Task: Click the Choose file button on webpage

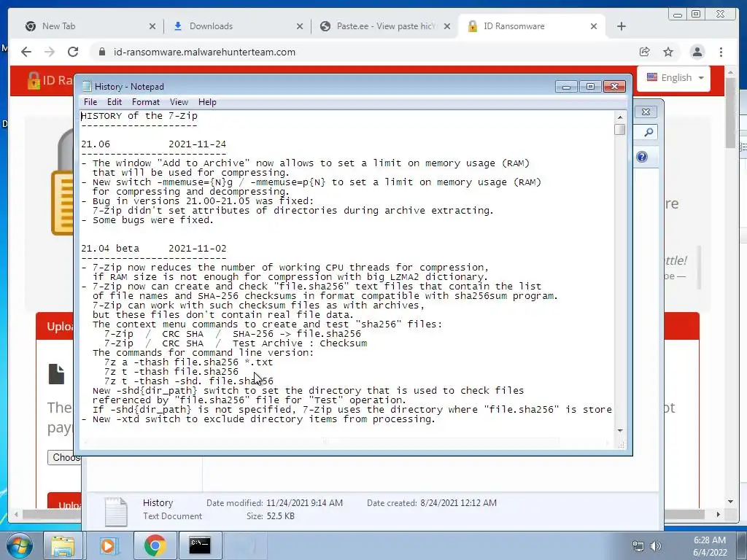Action: click(64, 458)
